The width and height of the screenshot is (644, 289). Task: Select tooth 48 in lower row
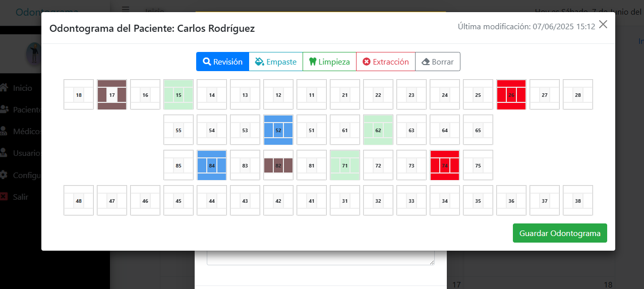79,201
